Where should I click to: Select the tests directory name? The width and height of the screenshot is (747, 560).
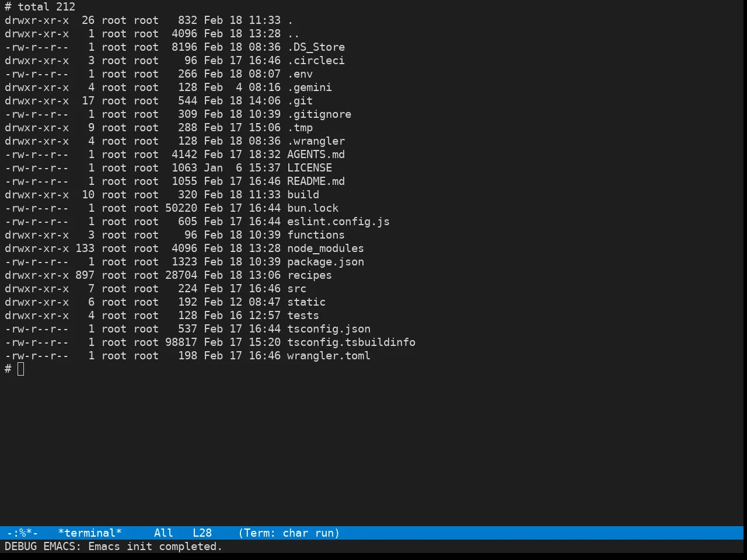tap(303, 316)
